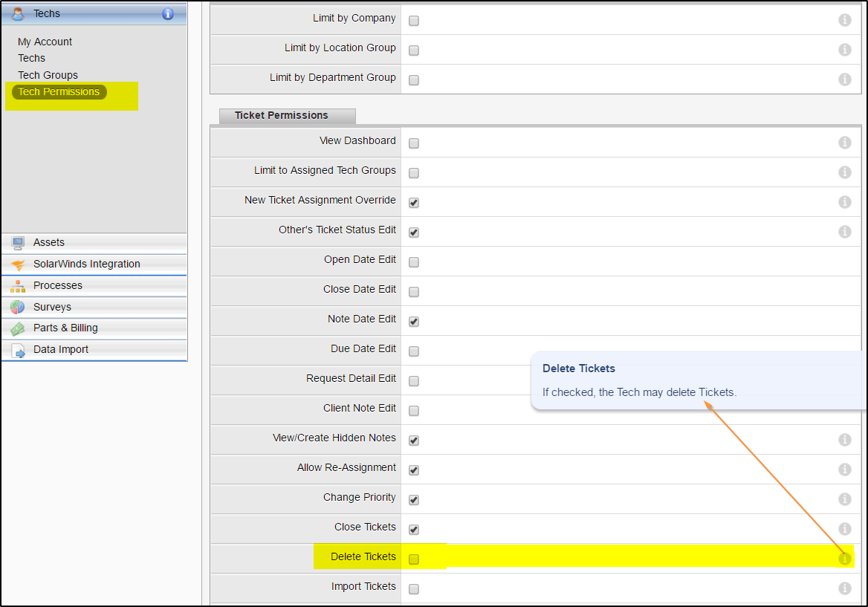This screenshot has height=607, width=868.
Task: Show info for View/Create Hidden Notes
Action: pyautogui.click(x=844, y=440)
